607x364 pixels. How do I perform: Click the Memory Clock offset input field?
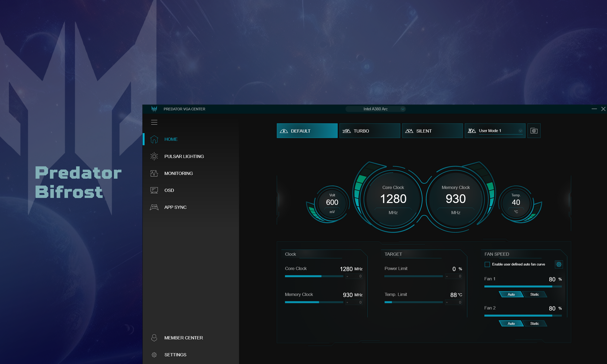(354, 302)
